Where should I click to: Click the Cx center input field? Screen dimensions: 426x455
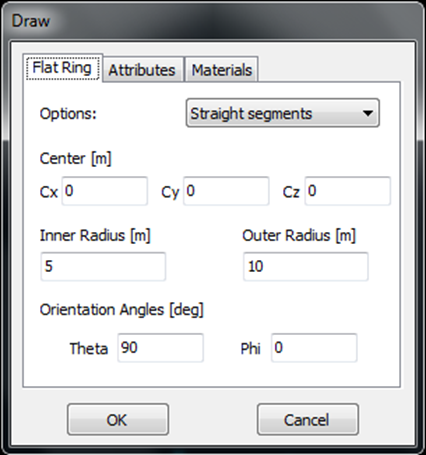point(105,191)
